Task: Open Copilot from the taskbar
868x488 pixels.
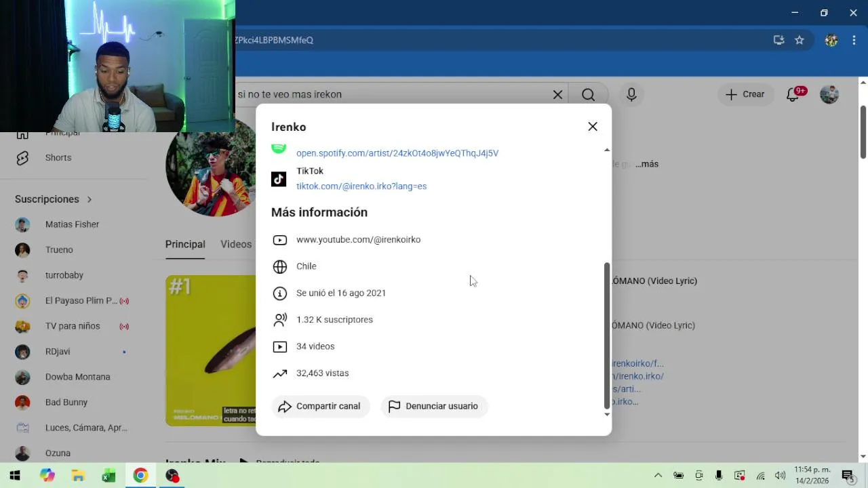Action: [x=47, y=476]
